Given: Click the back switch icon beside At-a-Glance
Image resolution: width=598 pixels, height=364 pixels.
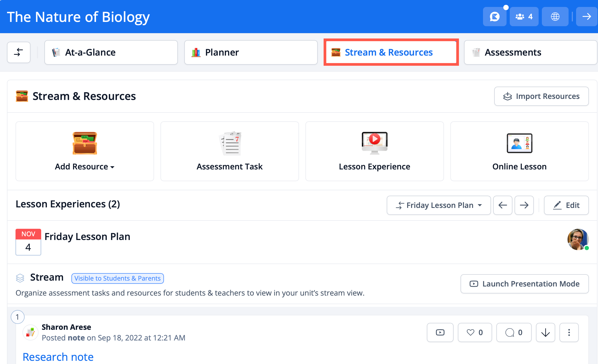Looking at the screenshot, I should click(19, 52).
